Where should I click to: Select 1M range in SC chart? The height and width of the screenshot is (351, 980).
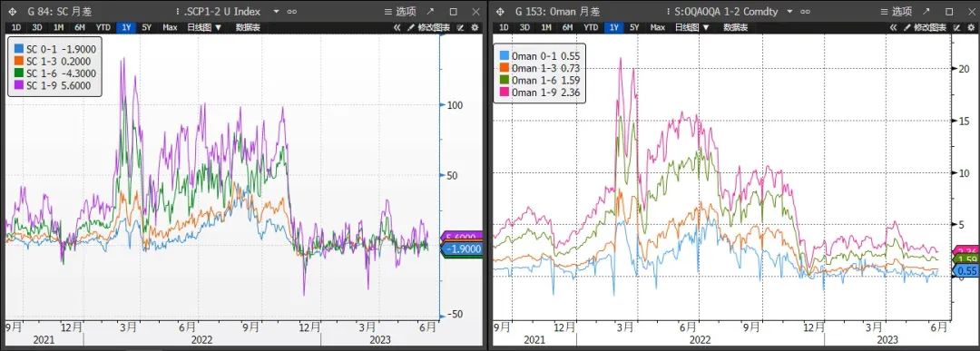click(58, 27)
